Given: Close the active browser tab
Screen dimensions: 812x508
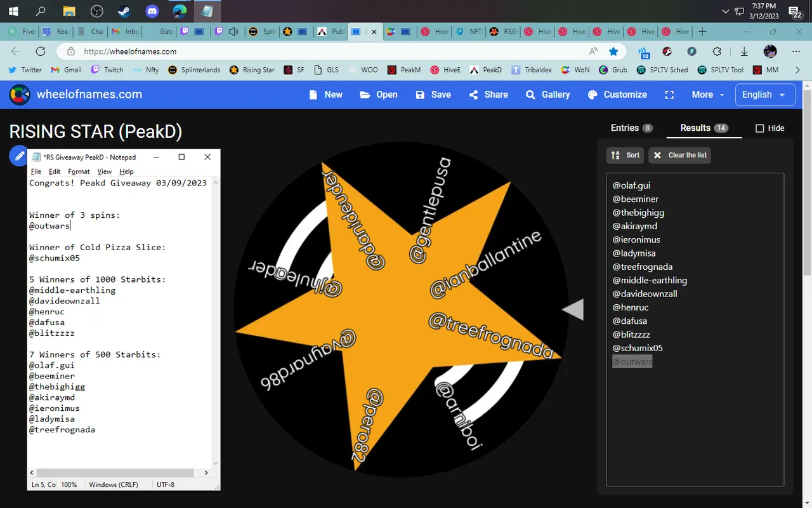Looking at the screenshot, I should coord(374,31).
